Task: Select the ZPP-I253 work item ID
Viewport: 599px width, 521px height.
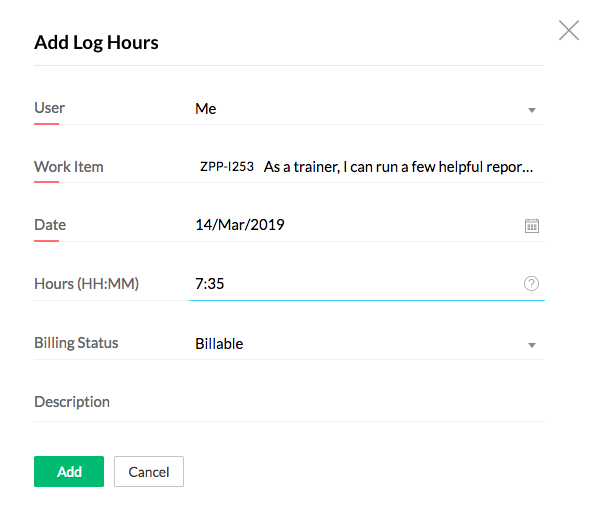Action: click(227, 167)
